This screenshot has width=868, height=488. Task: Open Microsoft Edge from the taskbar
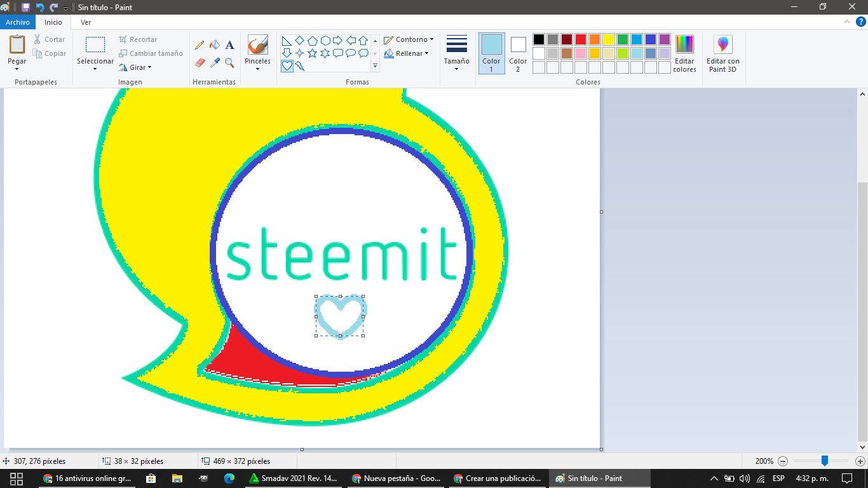click(x=229, y=478)
